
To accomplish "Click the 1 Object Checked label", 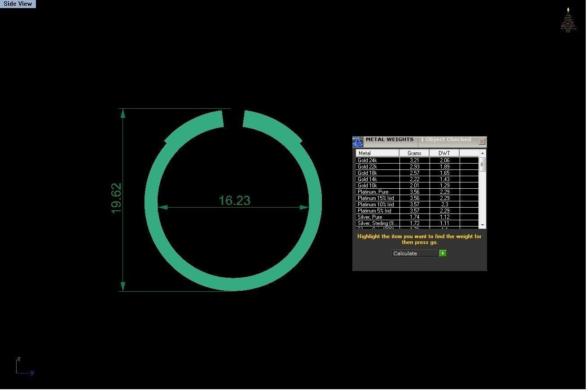I will pyautogui.click(x=446, y=140).
